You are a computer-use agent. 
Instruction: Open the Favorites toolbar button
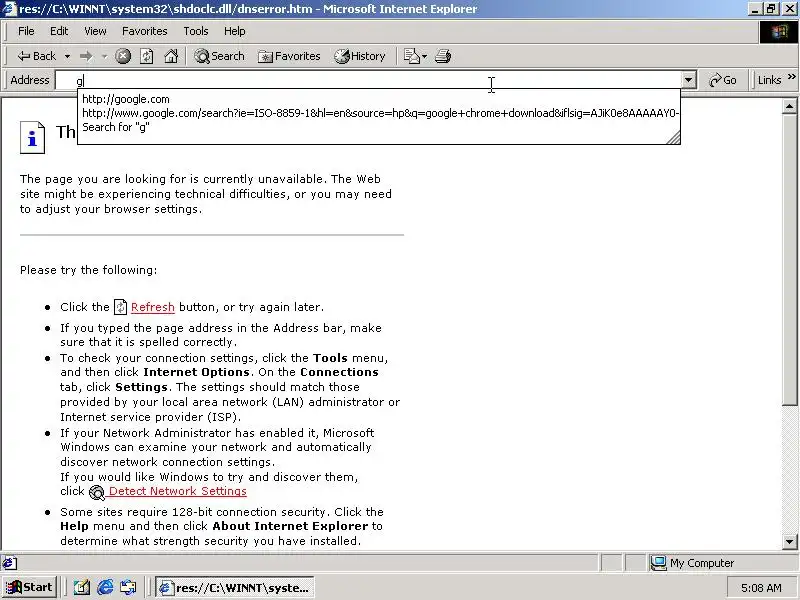click(289, 56)
